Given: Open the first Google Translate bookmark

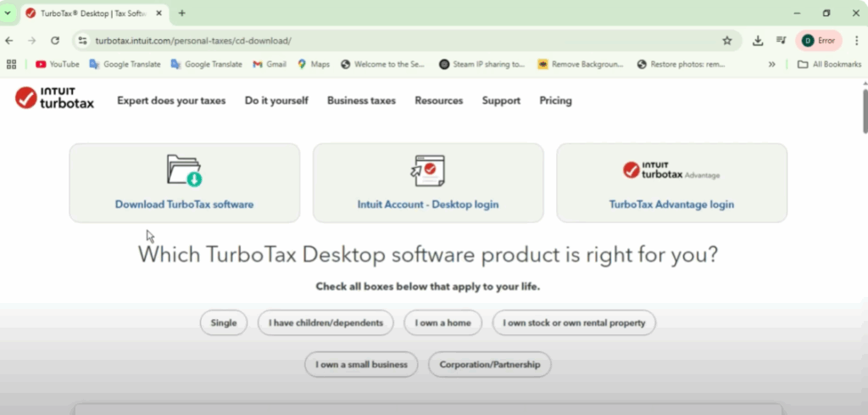Looking at the screenshot, I should 125,64.
